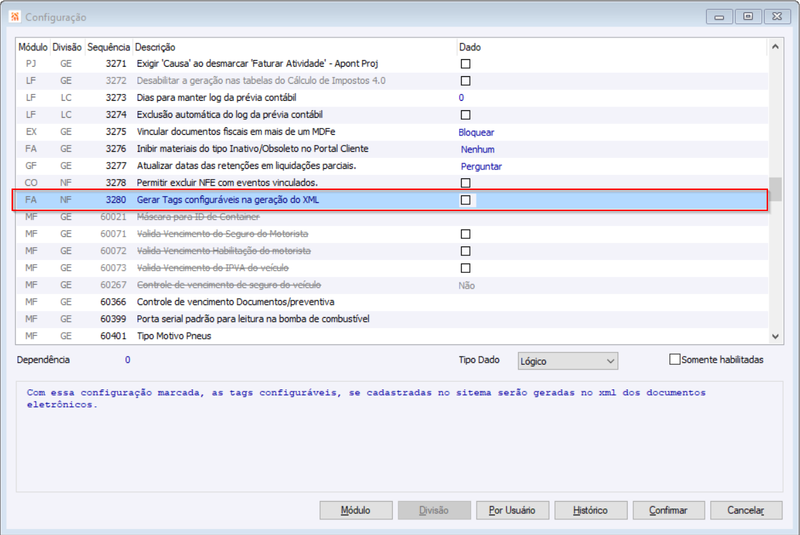This screenshot has height=535, width=800.
Task: Click 'Não' value in row 60267
Action: click(x=466, y=286)
